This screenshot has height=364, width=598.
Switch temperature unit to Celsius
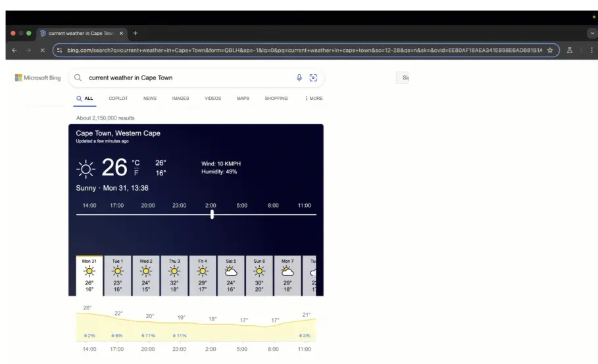136,164
